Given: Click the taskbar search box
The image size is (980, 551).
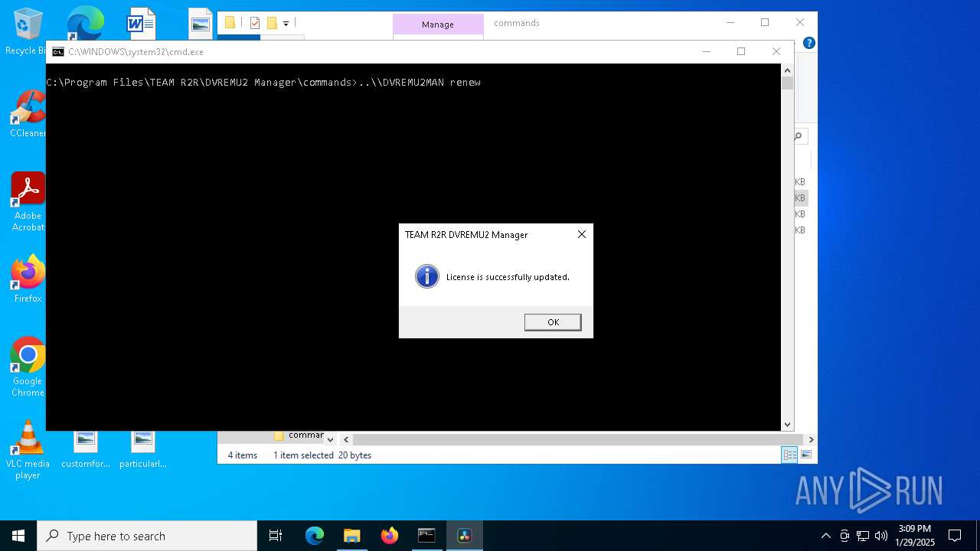Looking at the screenshot, I should point(147,536).
